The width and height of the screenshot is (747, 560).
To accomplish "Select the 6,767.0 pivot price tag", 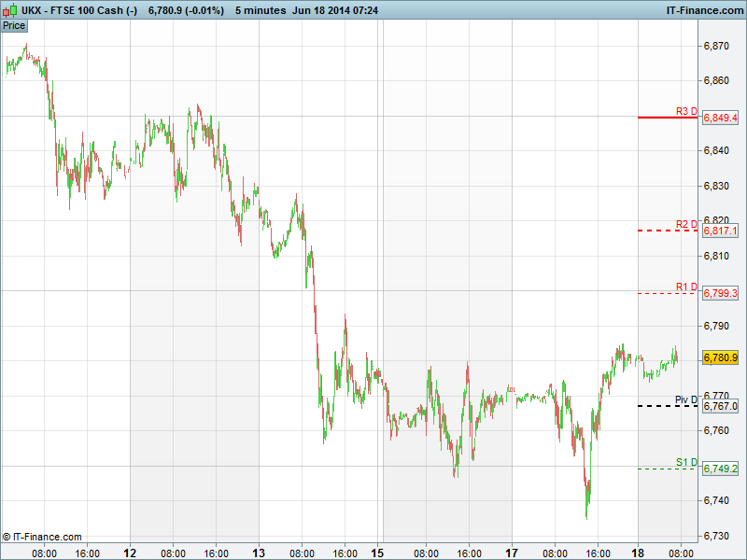I will coord(720,406).
